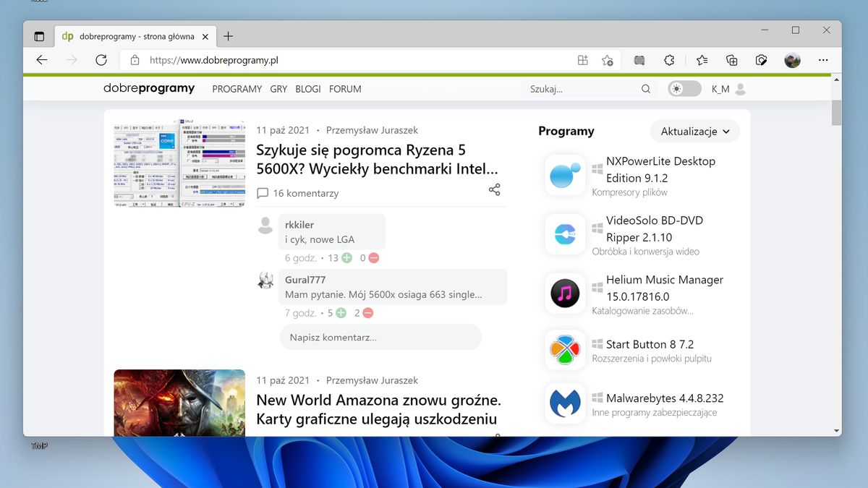Select the NXPowerLite Desktop Edition icon
This screenshot has height=488, width=868.
[x=565, y=175]
